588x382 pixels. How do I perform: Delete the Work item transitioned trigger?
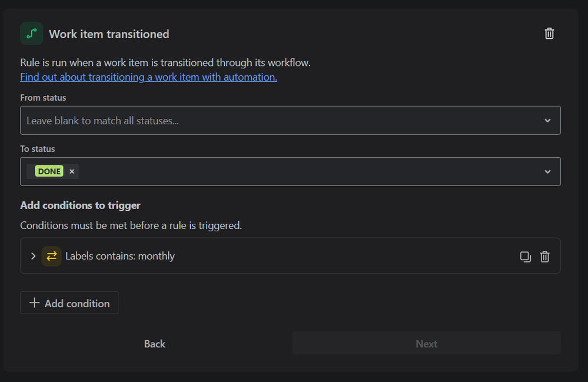549,34
